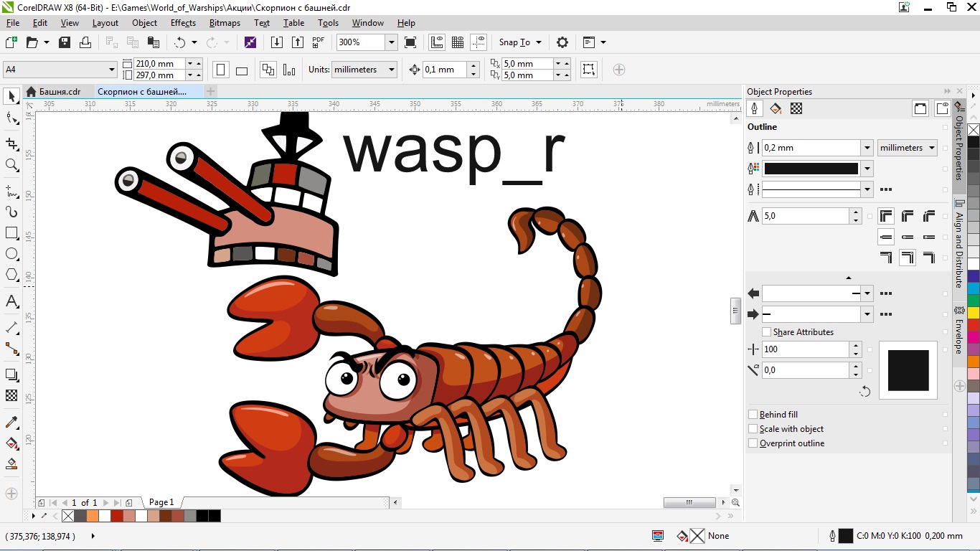Screen dimensions: 980x551
Task: Expand the zoom level 300% dropdown
Action: [391, 42]
